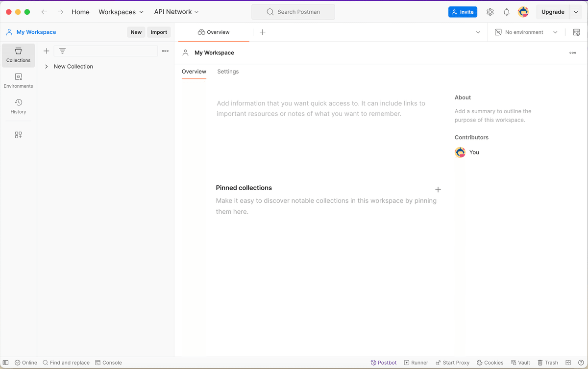The height and width of the screenshot is (369, 588).
Task: Switch to the Settings sub-tab
Action: click(x=228, y=72)
